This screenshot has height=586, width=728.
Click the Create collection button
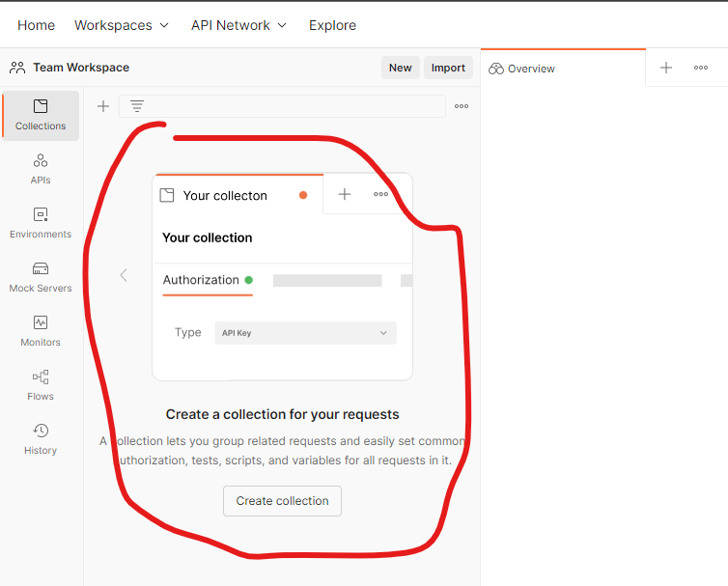point(282,501)
